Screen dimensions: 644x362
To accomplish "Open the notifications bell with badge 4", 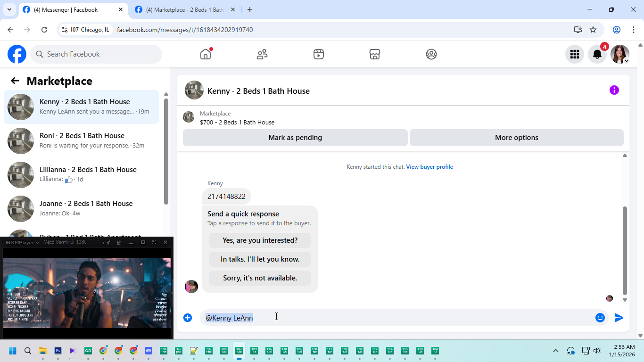I will click(x=597, y=54).
